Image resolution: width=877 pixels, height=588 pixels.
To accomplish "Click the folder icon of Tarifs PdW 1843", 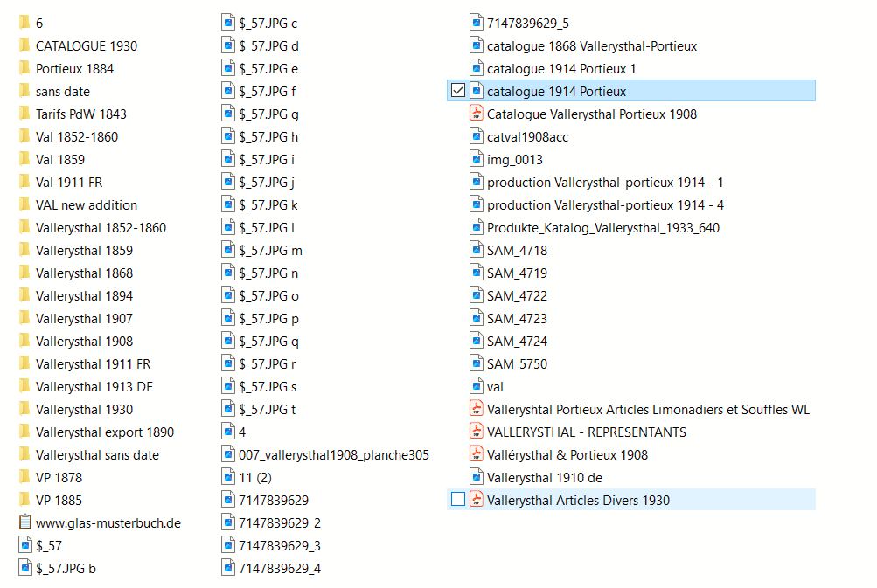I will click(x=24, y=114).
